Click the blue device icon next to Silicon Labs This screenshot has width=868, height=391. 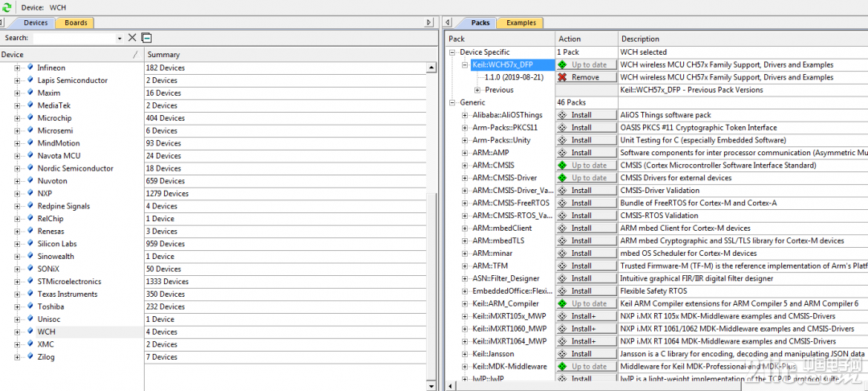pos(30,244)
